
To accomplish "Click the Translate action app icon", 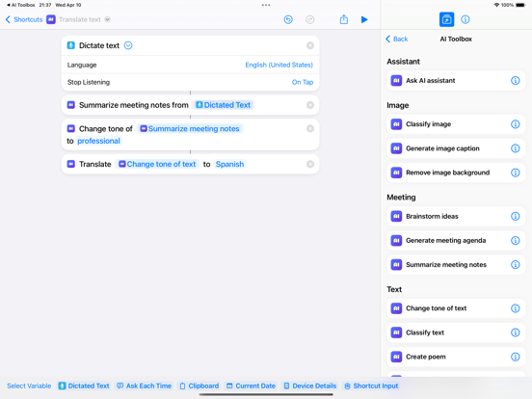I will [x=71, y=164].
